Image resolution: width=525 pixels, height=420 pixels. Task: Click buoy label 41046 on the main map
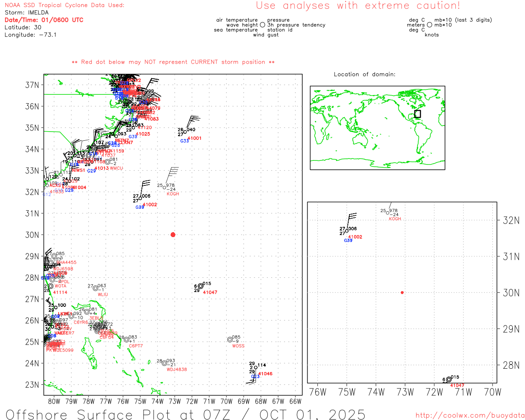265,374
